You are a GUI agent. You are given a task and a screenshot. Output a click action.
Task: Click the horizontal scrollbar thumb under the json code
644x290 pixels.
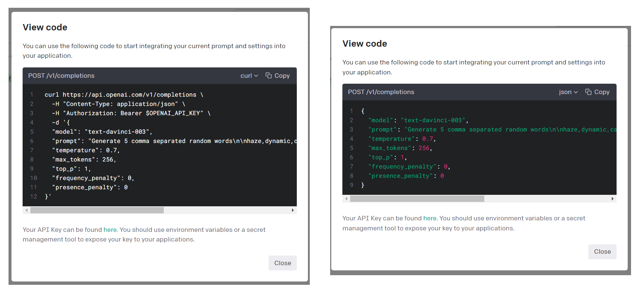coord(417,199)
